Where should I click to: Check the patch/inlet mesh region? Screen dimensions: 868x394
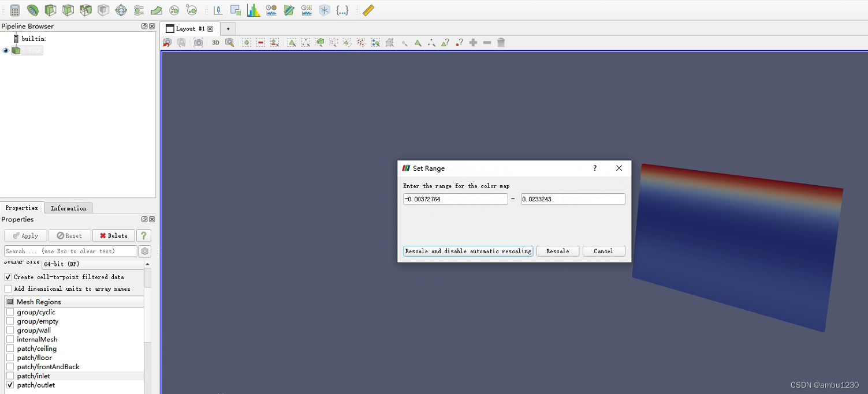coord(9,376)
